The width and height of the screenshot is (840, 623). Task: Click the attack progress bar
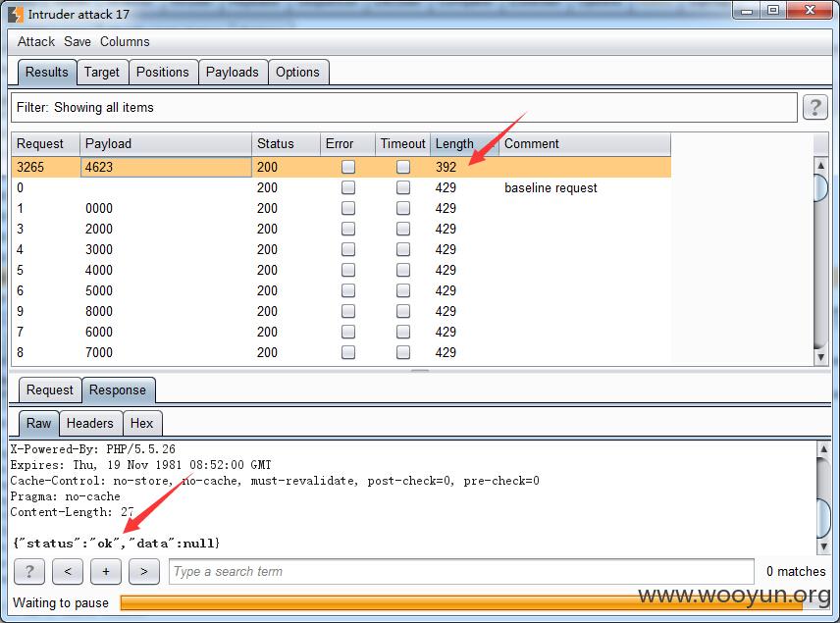[460, 602]
